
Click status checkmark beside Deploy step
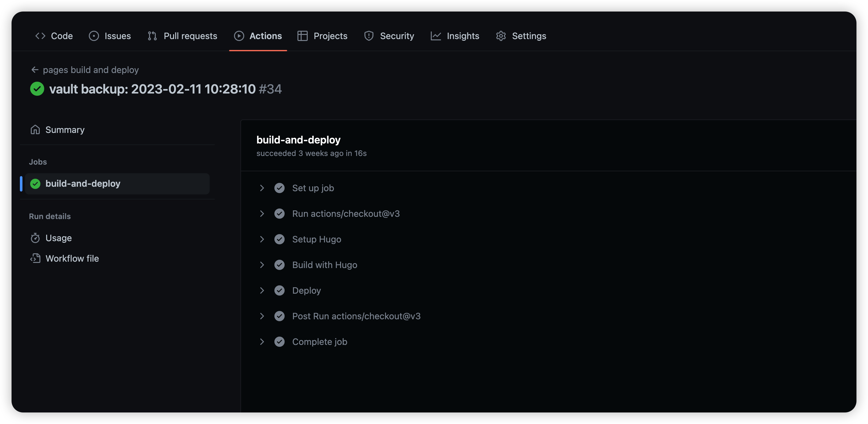[x=279, y=290]
